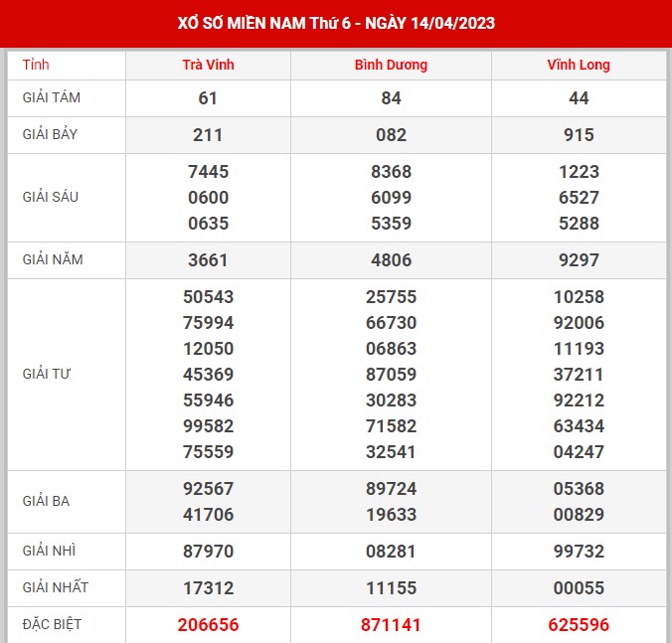
Task: Click number 8368 in Giải Sáu
Action: click(392, 172)
